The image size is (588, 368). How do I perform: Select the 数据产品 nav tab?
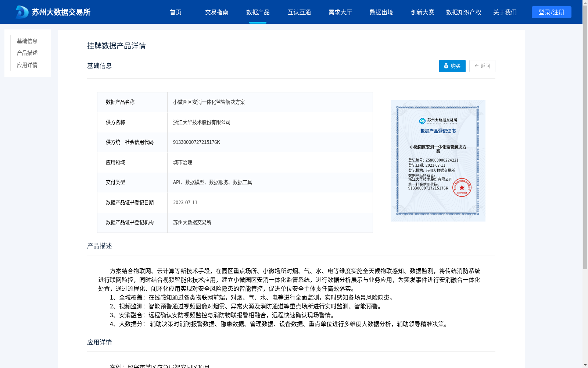[258, 12]
